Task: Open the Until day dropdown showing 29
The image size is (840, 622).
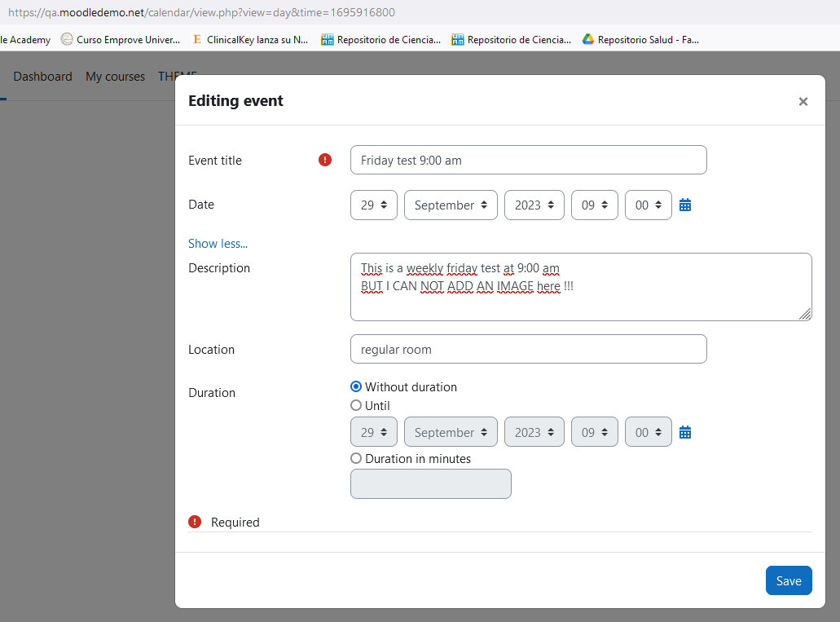Action: tap(374, 432)
